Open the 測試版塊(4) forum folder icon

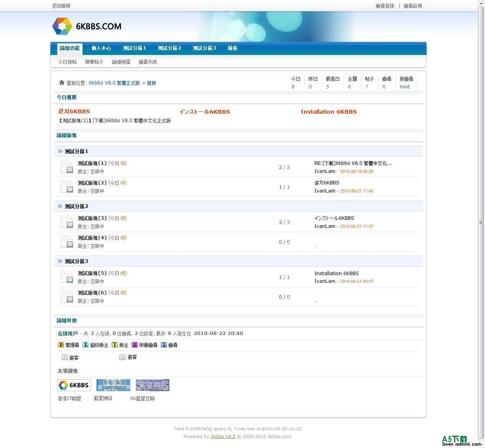coord(67,242)
